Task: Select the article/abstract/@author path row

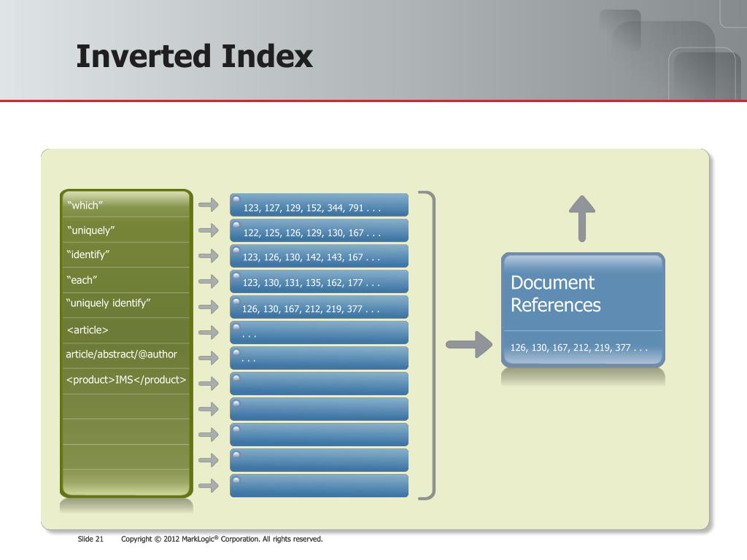Action: 126,355
